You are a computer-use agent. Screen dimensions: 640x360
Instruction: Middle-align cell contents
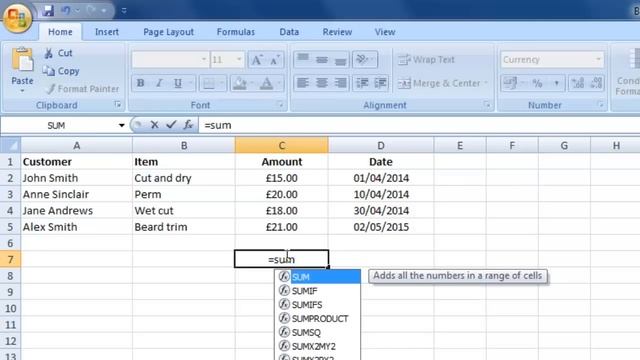(x=322, y=60)
